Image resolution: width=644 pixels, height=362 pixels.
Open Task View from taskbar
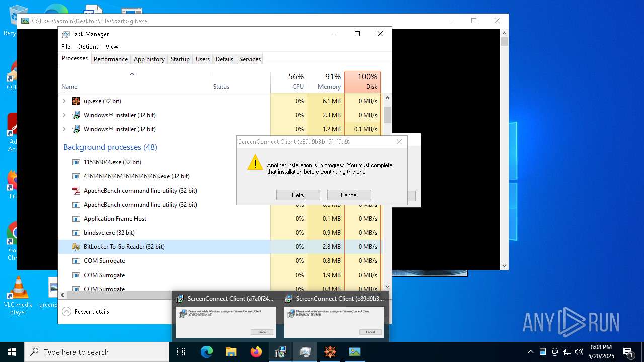[181, 352]
